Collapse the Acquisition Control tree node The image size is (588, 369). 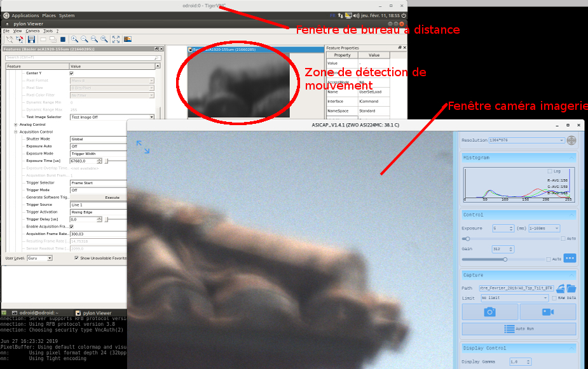point(16,132)
